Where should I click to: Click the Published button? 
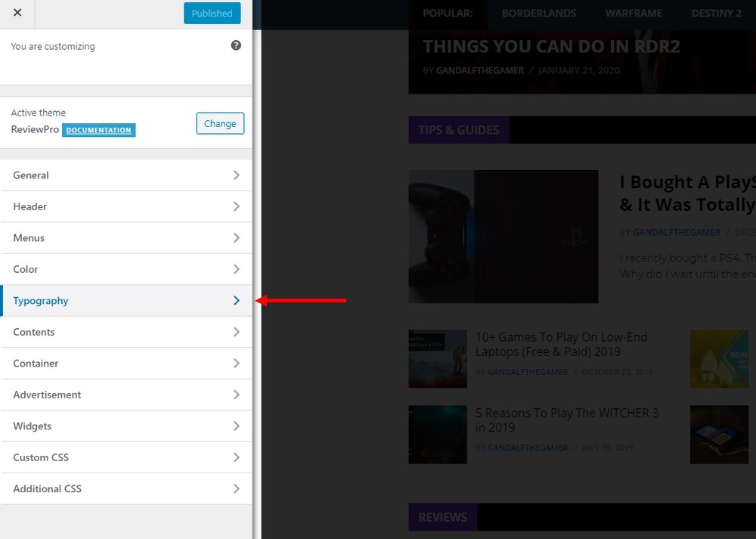coord(212,13)
